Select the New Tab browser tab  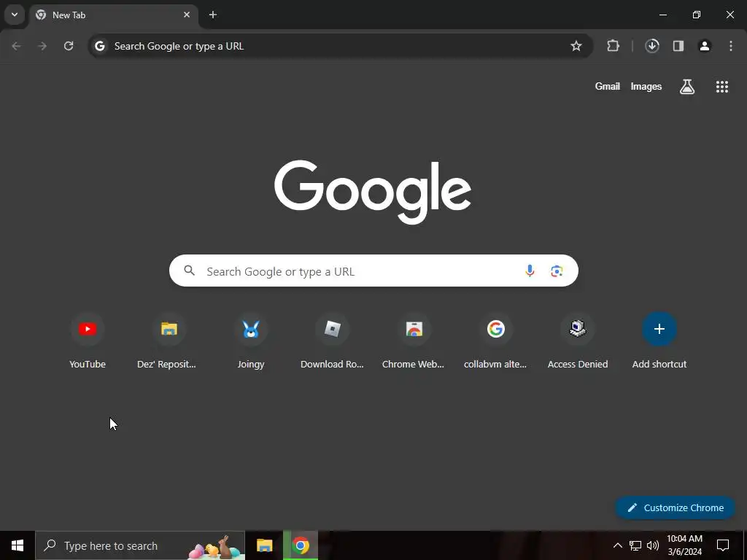(113, 15)
